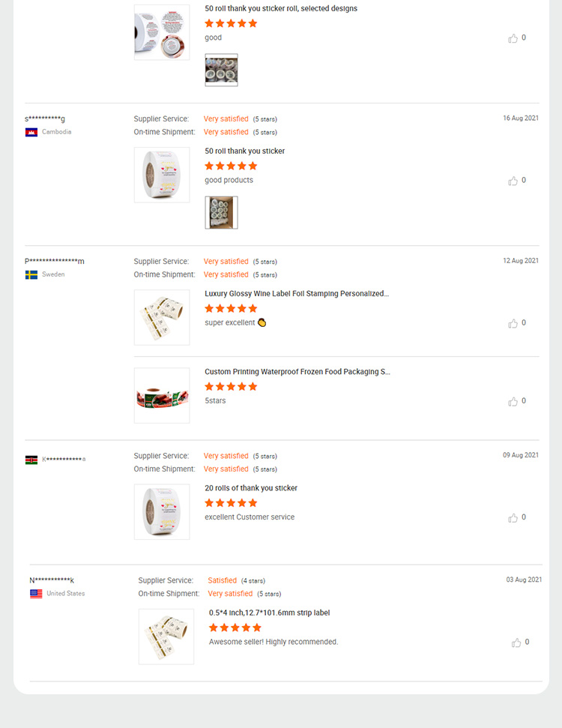The height and width of the screenshot is (728, 562).
Task: Click the Kenya flag icon beside the masked reviewer name
Action: coord(31,458)
